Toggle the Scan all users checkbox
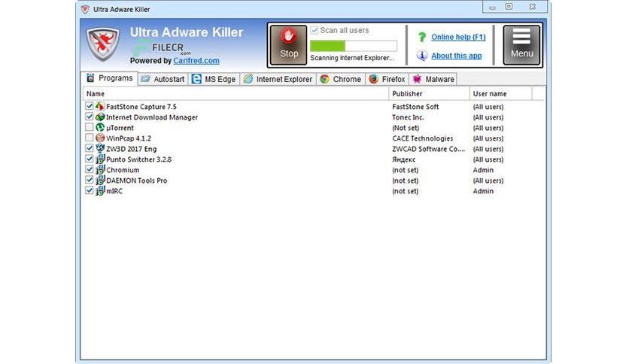The height and width of the screenshot is (364, 629). tap(314, 30)
